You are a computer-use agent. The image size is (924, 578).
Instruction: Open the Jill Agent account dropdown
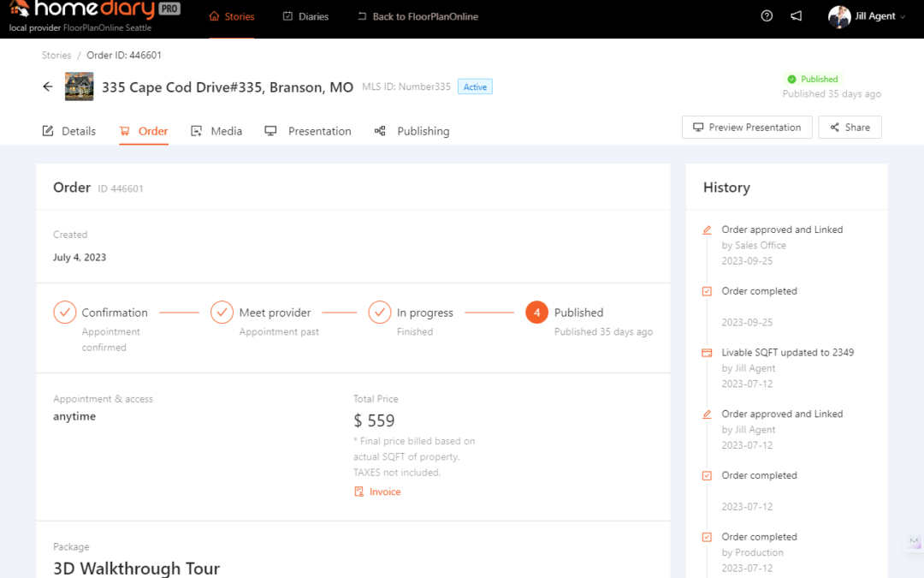coord(867,15)
